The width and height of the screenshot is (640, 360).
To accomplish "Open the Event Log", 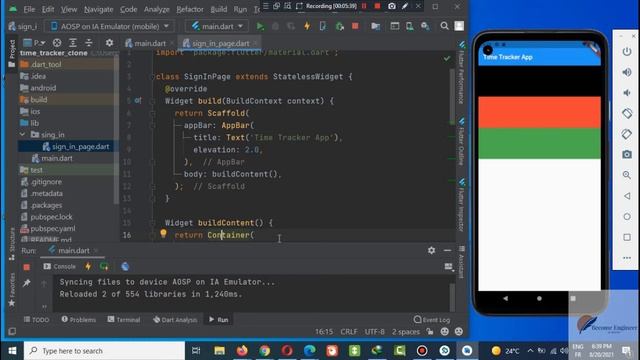I will [432, 320].
